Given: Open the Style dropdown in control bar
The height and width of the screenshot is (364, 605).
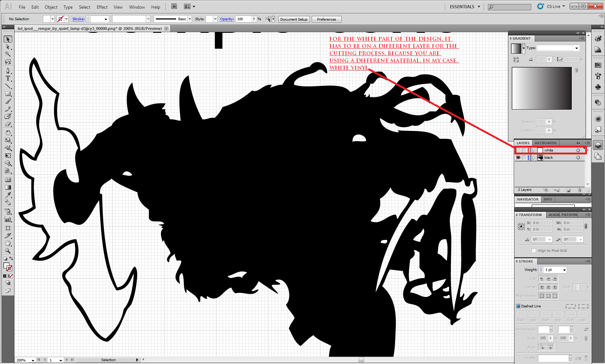Looking at the screenshot, I should [215, 19].
